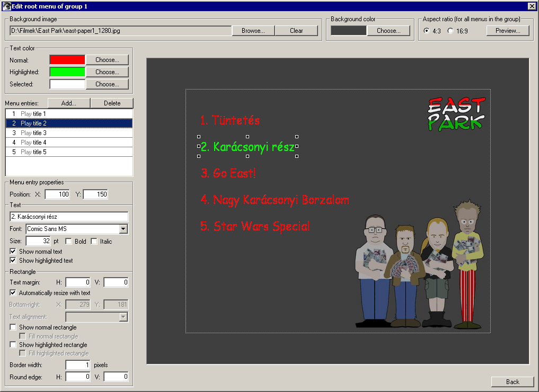Close the Edit root menu dialog
The image size is (539, 392).
tap(532, 6)
